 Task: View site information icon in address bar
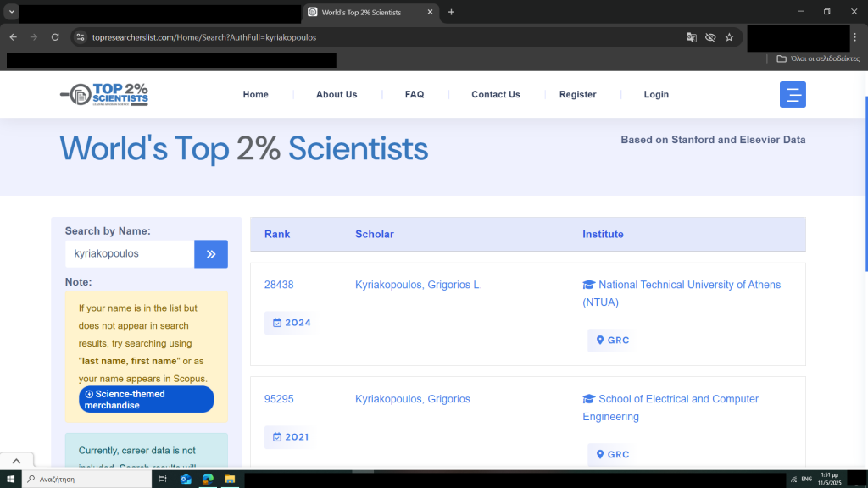[x=81, y=37]
